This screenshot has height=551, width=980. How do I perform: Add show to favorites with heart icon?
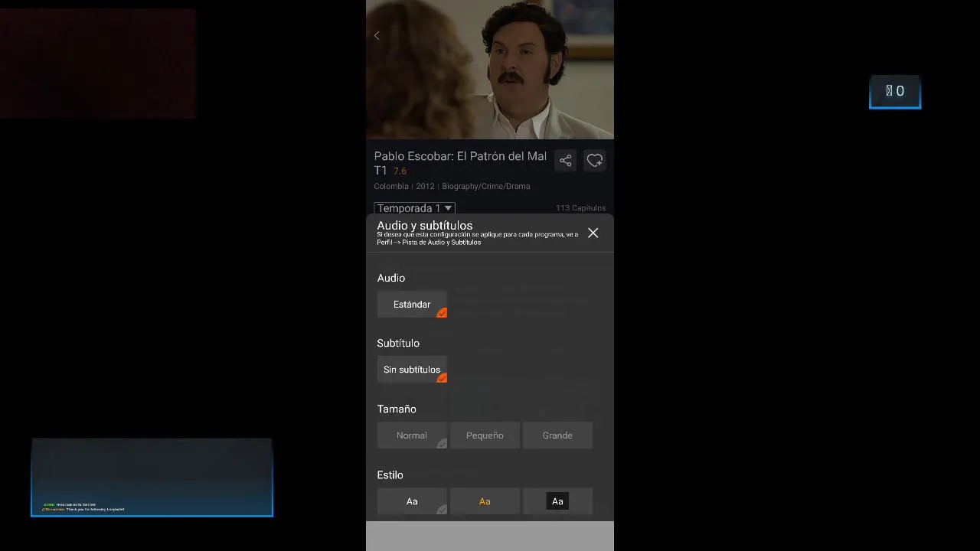point(595,161)
